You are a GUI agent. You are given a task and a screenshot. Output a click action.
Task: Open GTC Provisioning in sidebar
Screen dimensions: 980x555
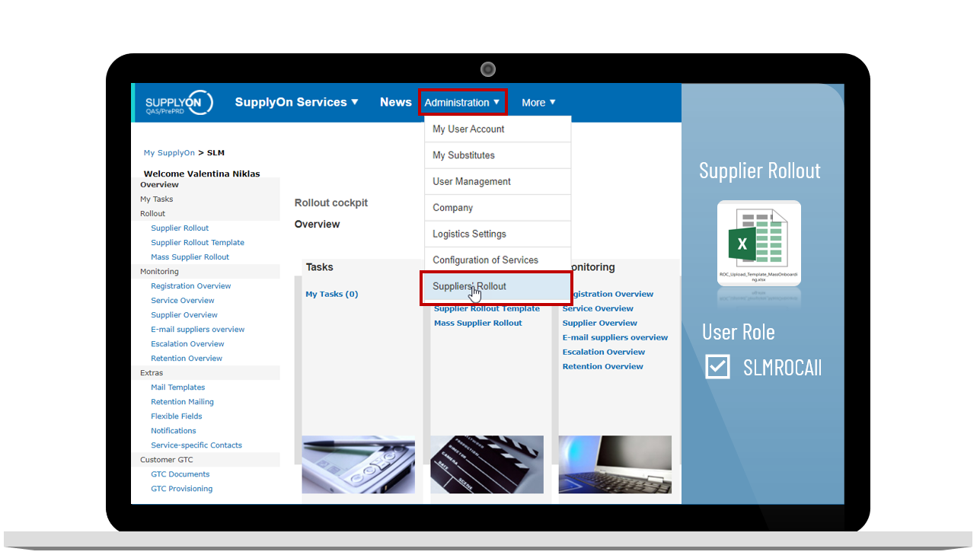click(181, 489)
